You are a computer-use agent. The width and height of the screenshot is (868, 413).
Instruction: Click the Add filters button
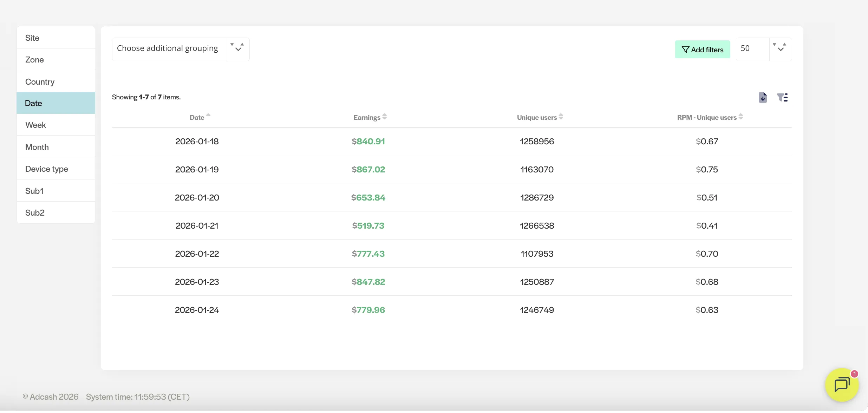point(703,50)
